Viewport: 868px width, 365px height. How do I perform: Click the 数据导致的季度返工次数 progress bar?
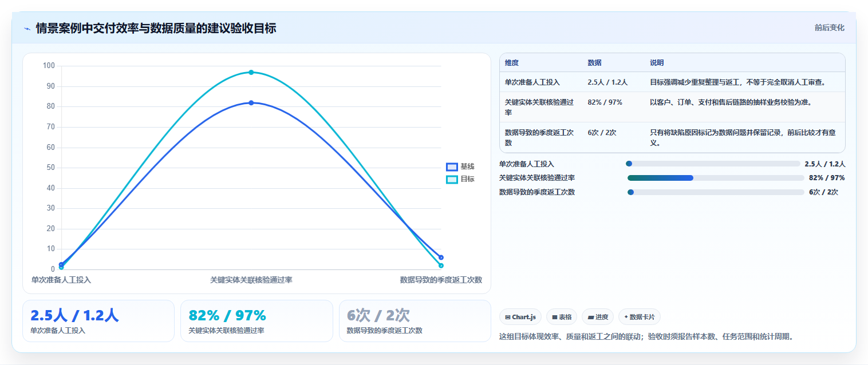(x=716, y=192)
